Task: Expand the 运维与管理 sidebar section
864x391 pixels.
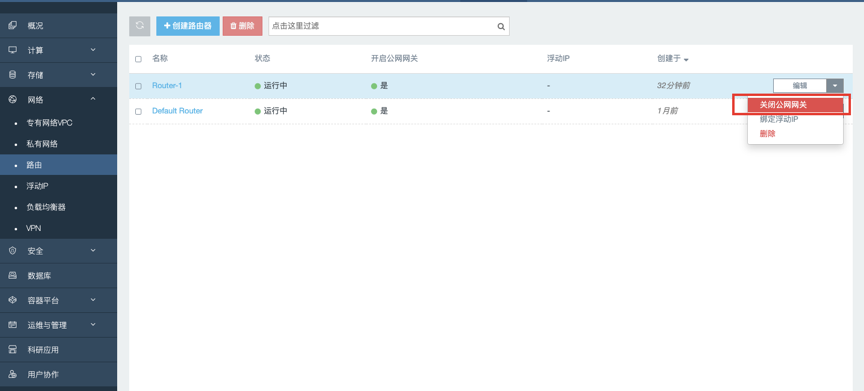Action: click(x=93, y=325)
